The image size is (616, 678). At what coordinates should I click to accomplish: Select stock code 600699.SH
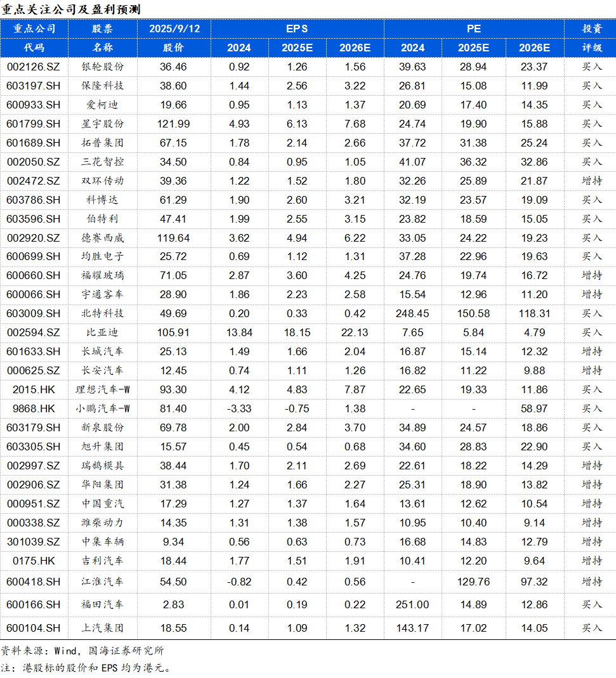(x=34, y=257)
